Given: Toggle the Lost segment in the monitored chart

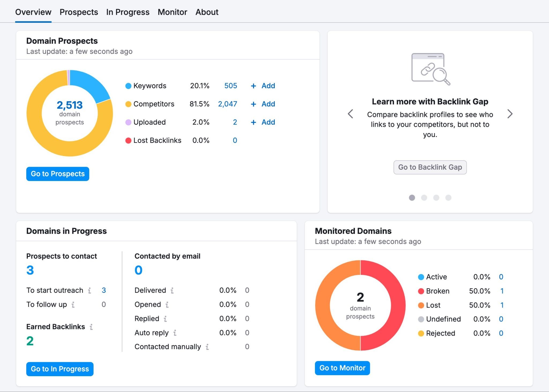Looking at the screenshot, I should pos(433,305).
